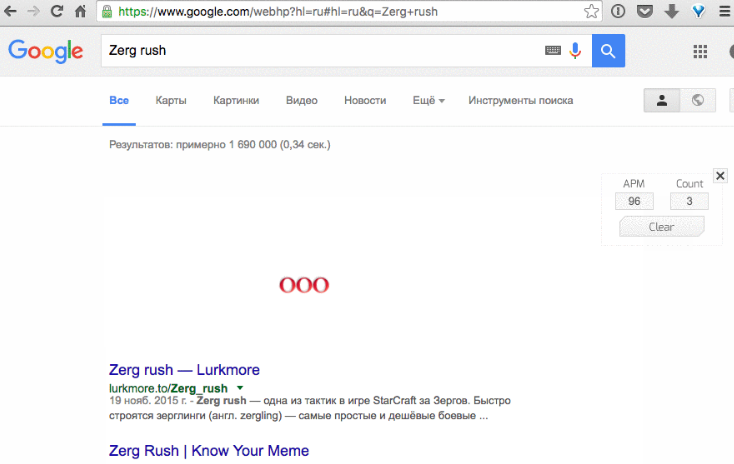Click the browser forward arrow
The height and width of the screenshot is (464, 734).
34,11
